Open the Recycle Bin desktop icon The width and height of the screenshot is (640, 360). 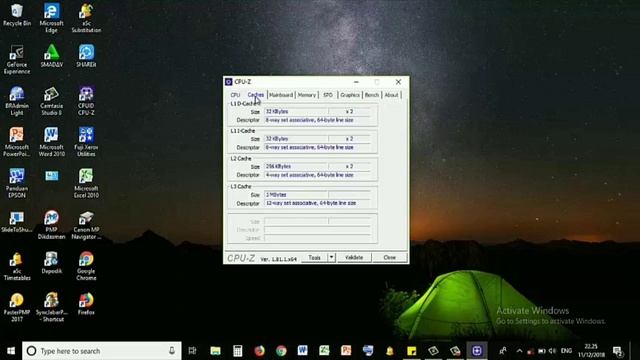coord(17,15)
